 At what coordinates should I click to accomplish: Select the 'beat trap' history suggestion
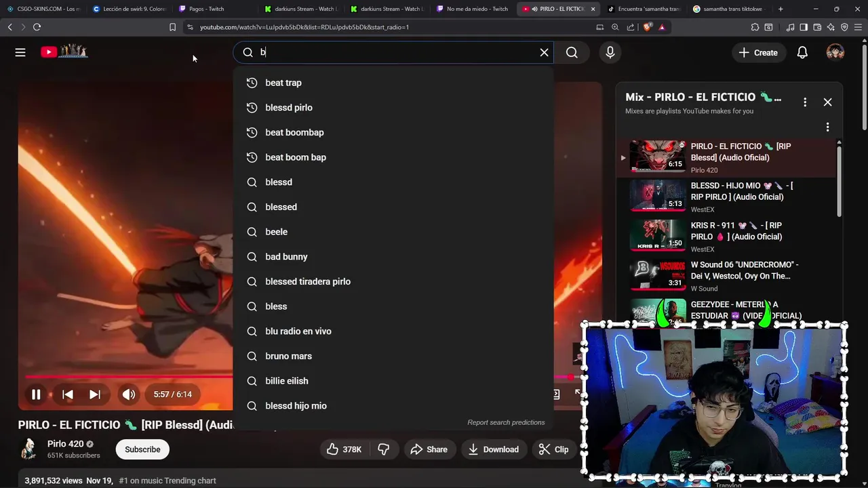[393, 83]
